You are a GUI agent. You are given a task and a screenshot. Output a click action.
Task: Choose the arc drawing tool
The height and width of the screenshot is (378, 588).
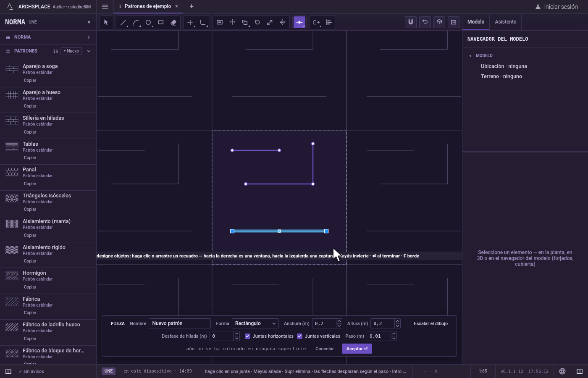(x=136, y=22)
